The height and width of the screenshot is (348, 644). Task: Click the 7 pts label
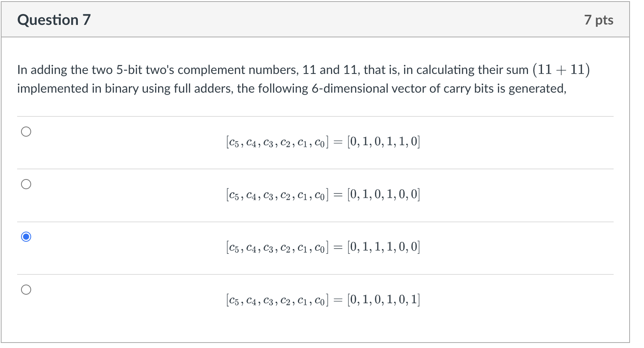click(x=600, y=20)
